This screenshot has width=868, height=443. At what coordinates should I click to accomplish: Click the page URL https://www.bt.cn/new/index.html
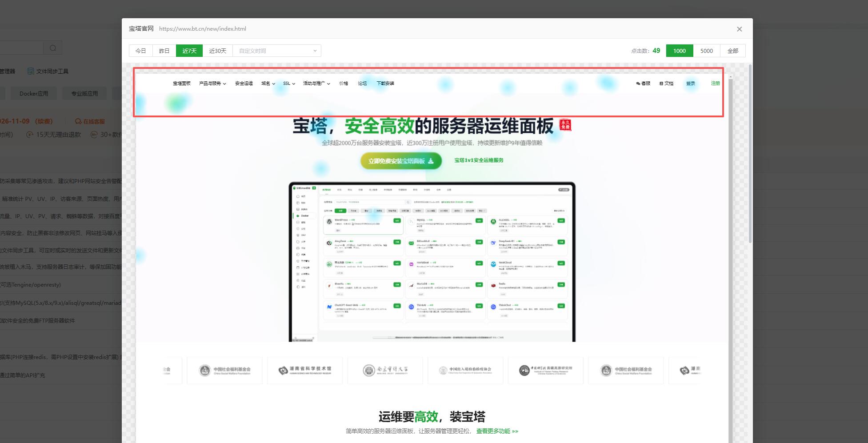point(203,29)
